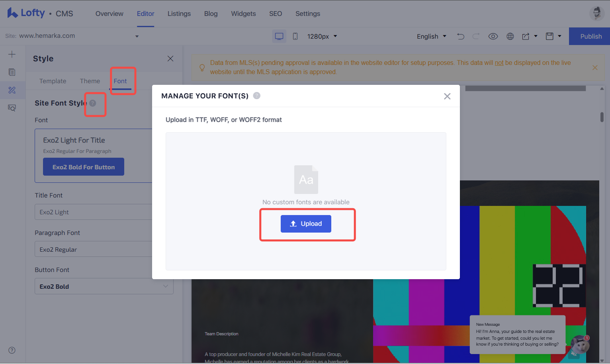
Task: Click help icon beside Site Font Style
Action: 93,103
